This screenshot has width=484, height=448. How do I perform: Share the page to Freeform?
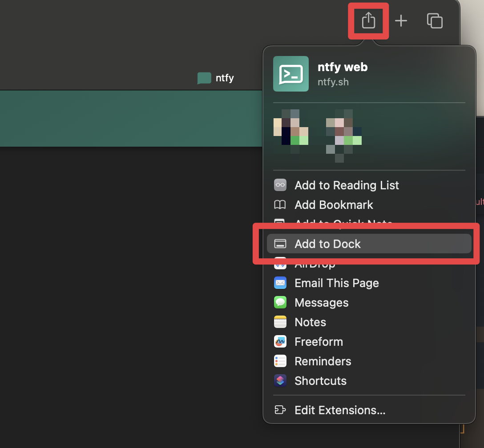319,342
